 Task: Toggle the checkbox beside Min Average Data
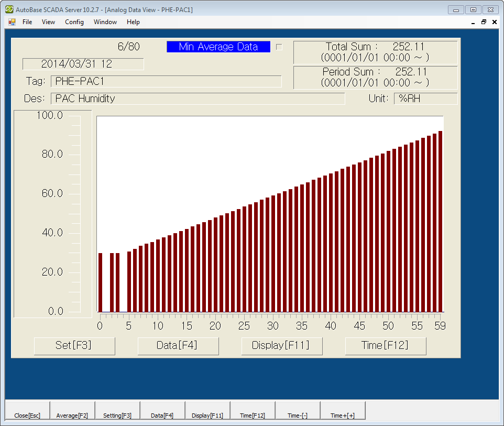click(279, 47)
